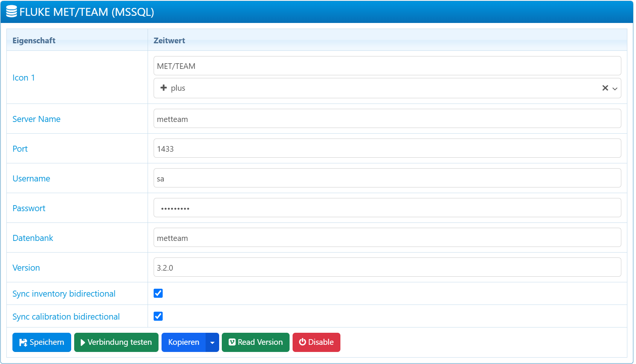
Task: Click the Username input field
Action: pos(387,178)
